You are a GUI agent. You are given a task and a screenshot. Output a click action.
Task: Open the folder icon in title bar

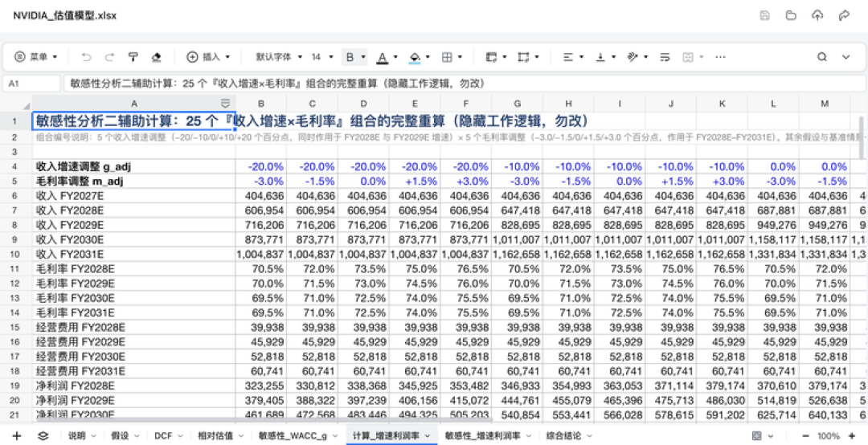pyautogui.click(x=791, y=15)
